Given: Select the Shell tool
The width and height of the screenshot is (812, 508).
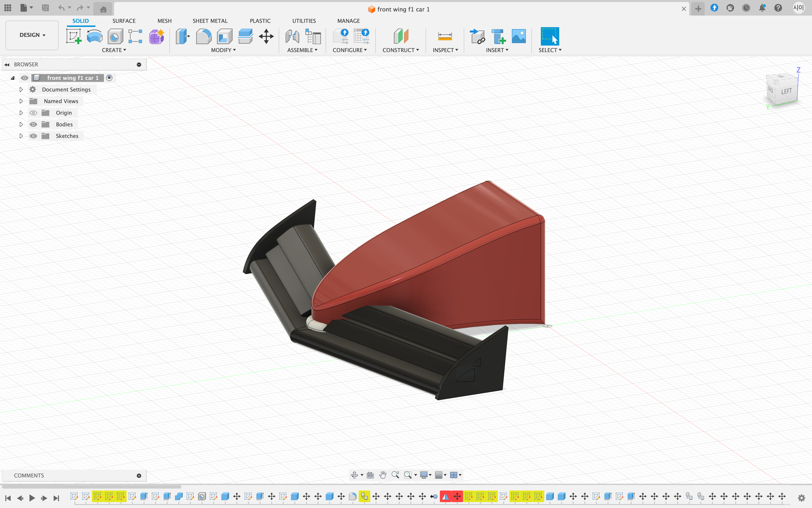Looking at the screenshot, I should click(224, 36).
